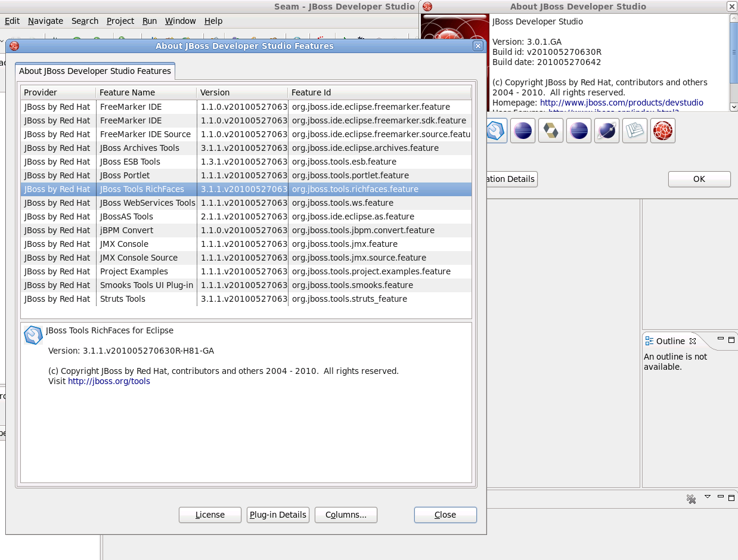Click RichFaces wrench icon in details pane
Viewport: 738px width, 560px height.
click(33, 335)
